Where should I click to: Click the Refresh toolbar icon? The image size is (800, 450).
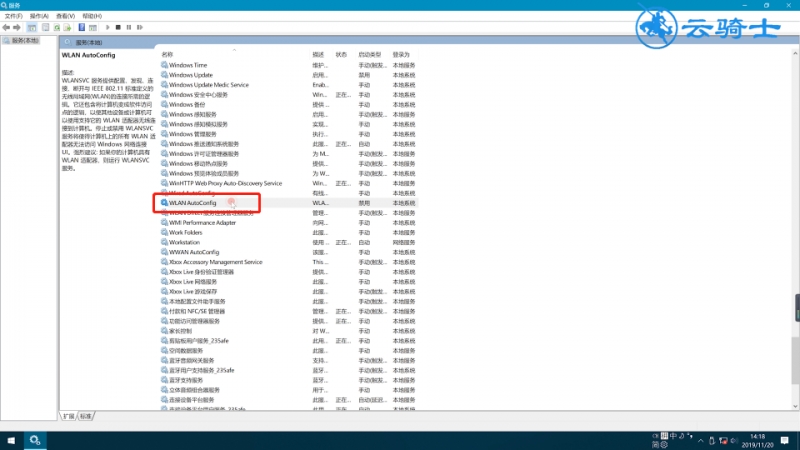click(57, 28)
